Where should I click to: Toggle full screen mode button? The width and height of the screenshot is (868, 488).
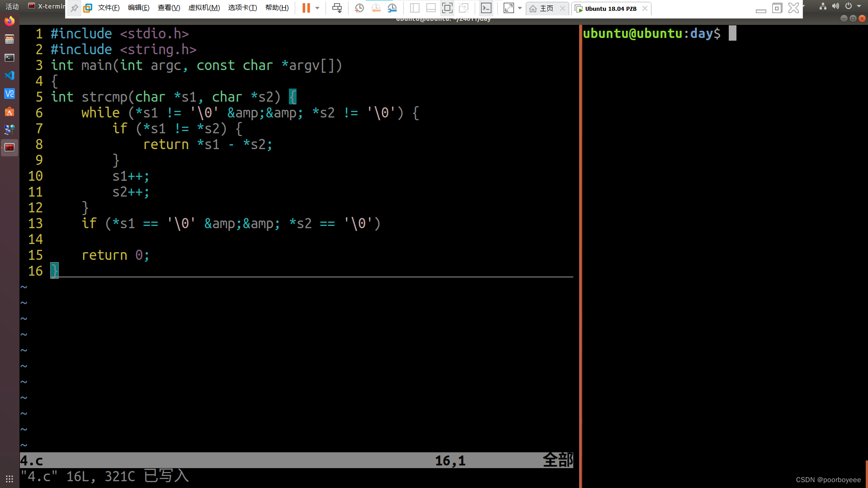click(447, 8)
